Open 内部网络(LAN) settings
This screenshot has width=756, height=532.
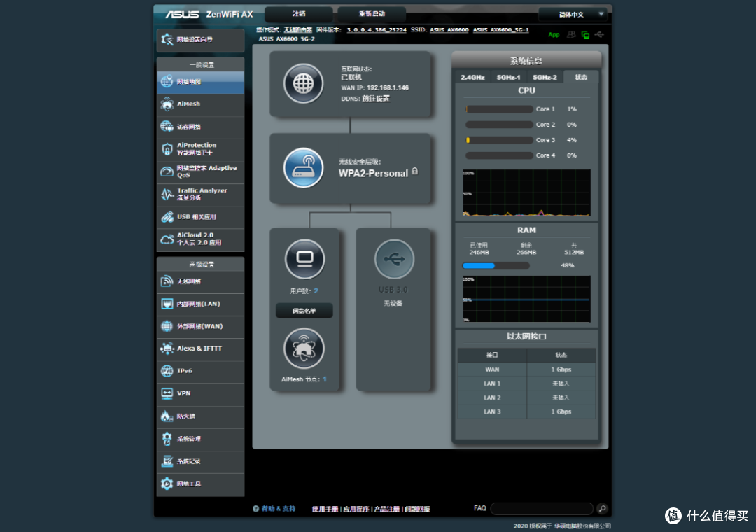(x=200, y=304)
